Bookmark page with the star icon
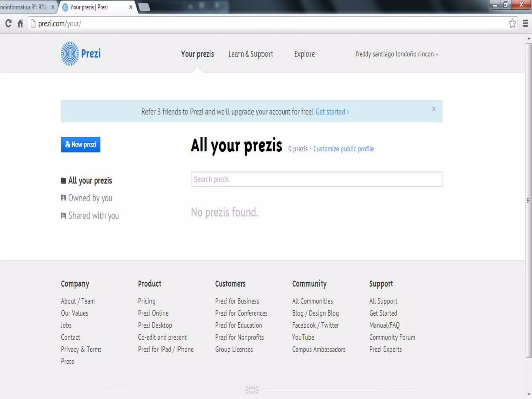532x399 pixels. [x=512, y=23]
